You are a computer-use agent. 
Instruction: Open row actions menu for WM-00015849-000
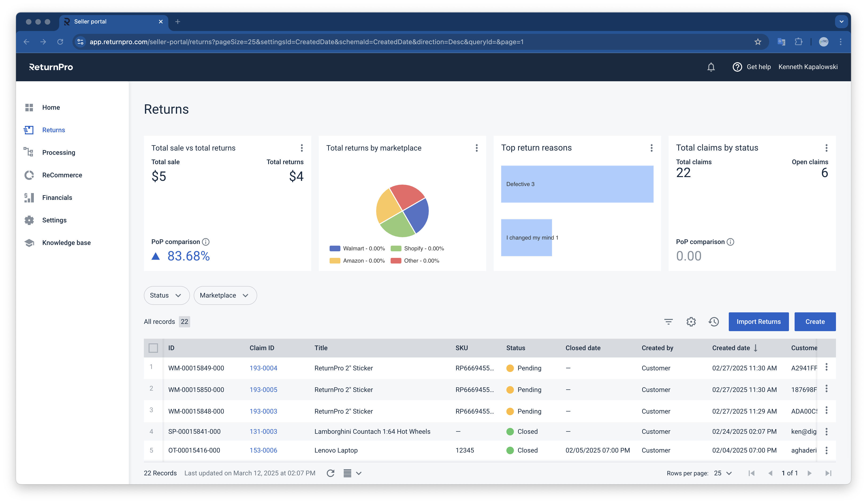pos(826,367)
